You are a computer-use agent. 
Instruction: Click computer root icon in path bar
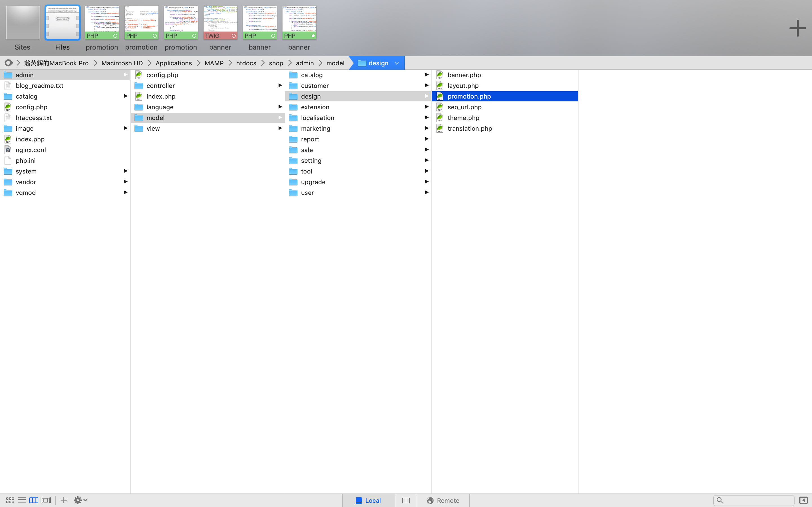point(9,63)
